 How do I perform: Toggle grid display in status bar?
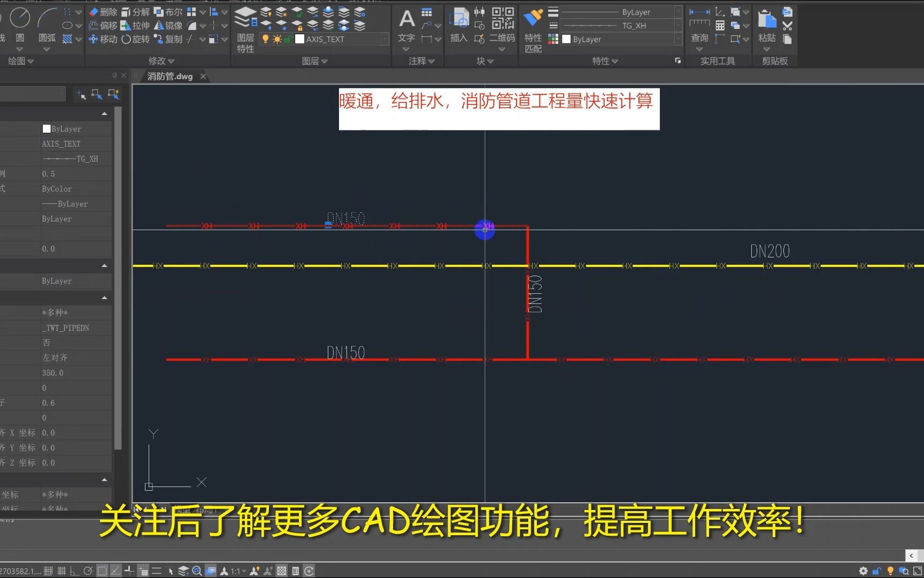coord(61,571)
